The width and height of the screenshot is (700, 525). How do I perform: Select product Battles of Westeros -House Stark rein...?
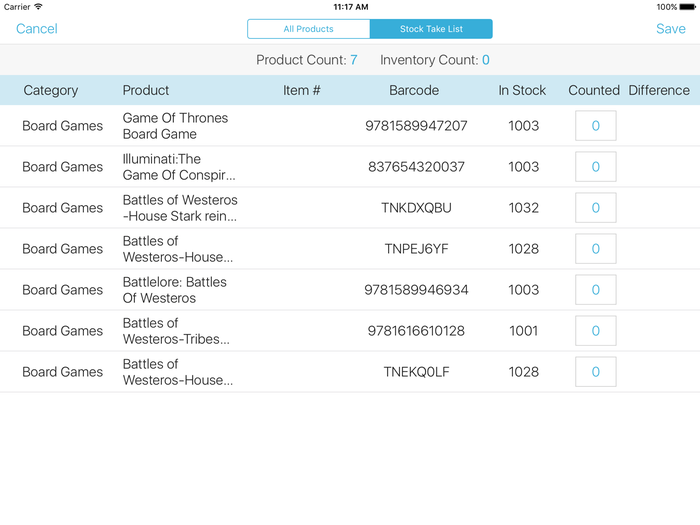tap(180, 208)
